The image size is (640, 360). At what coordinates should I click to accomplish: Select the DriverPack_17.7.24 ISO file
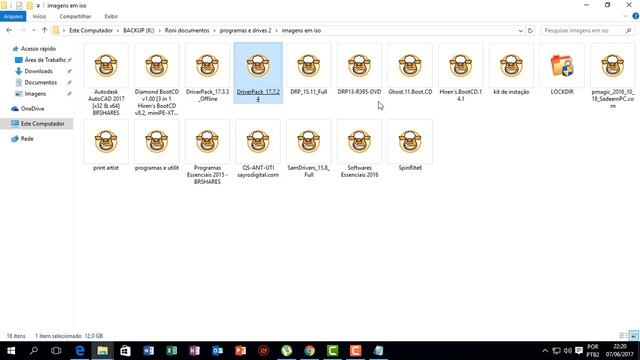258,73
